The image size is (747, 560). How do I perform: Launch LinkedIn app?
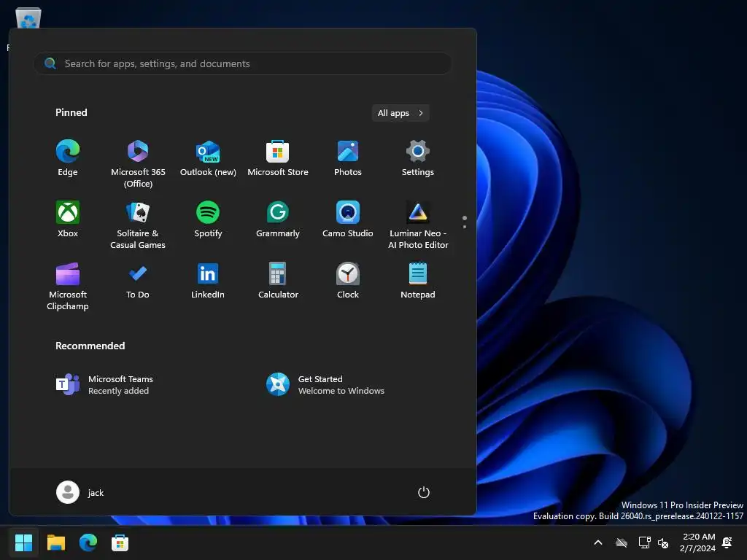coord(208,281)
